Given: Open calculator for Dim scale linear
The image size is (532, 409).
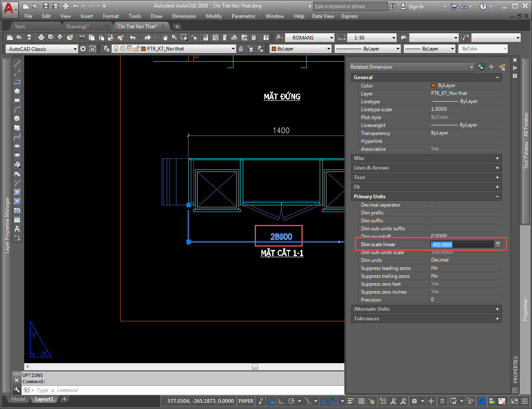Looking at the screenshot, I should coord(497,244).
